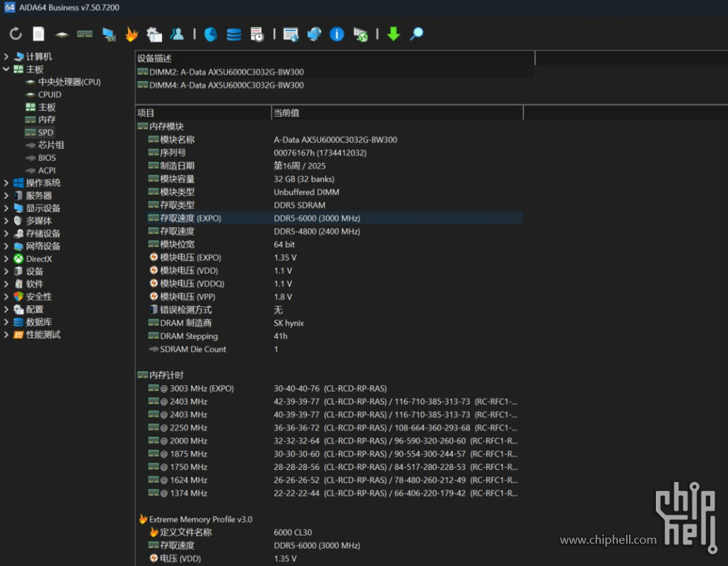Open the gear with checklist toolbar icon

[x=154, y=34]
